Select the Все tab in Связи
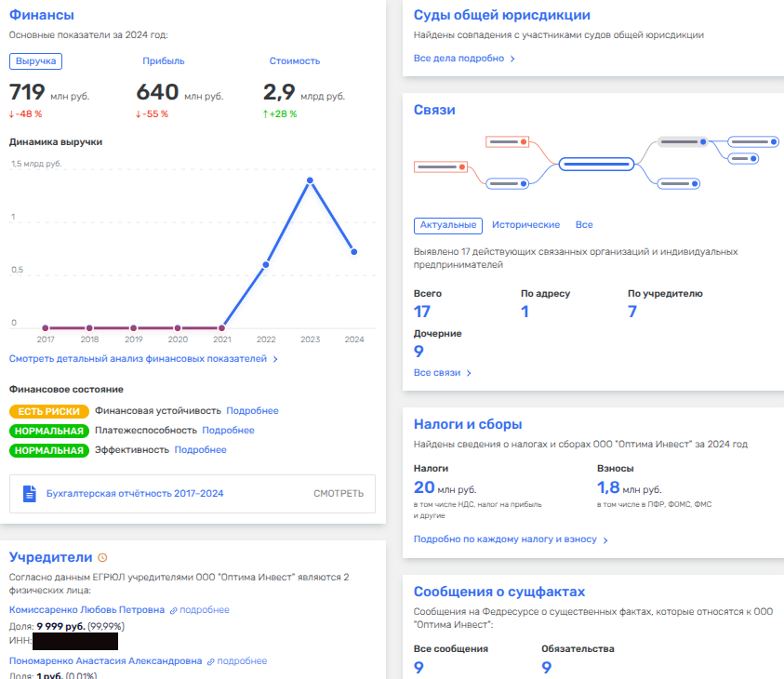Viewport: 784px width, 679px height. tap(584, 225)
